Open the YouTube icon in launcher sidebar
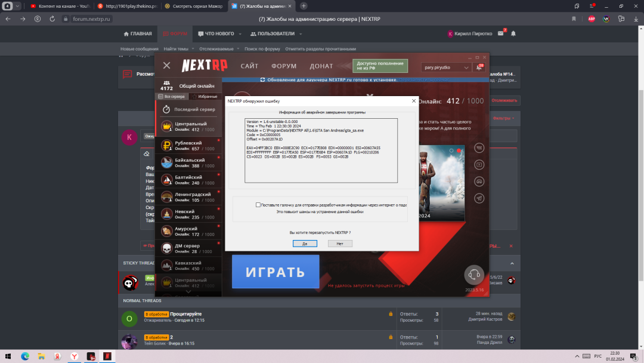This screenshot has height=363, width=644. click(x=479, y=165)
